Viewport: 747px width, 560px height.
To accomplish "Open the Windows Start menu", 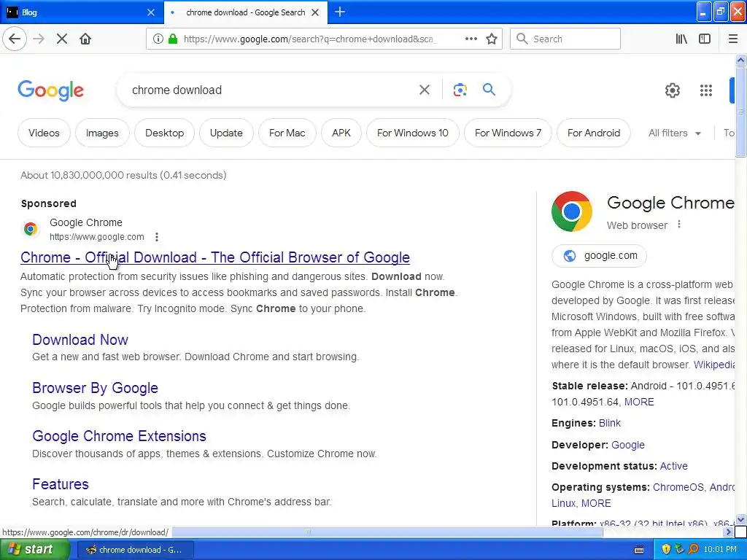I will tap(35, 549).
